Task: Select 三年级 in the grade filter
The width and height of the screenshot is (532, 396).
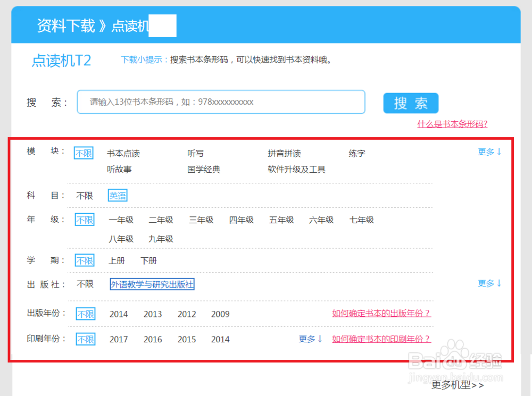Action: click(x=201, y=220)
